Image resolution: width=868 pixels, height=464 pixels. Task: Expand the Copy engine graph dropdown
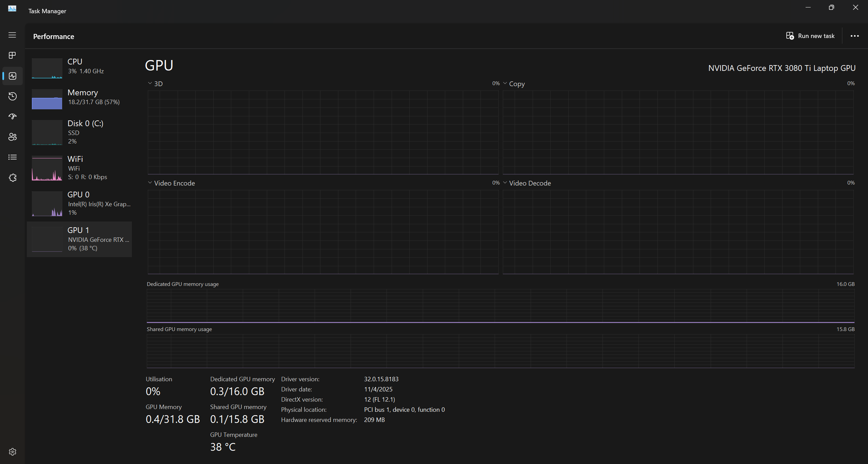coord(513,83)
